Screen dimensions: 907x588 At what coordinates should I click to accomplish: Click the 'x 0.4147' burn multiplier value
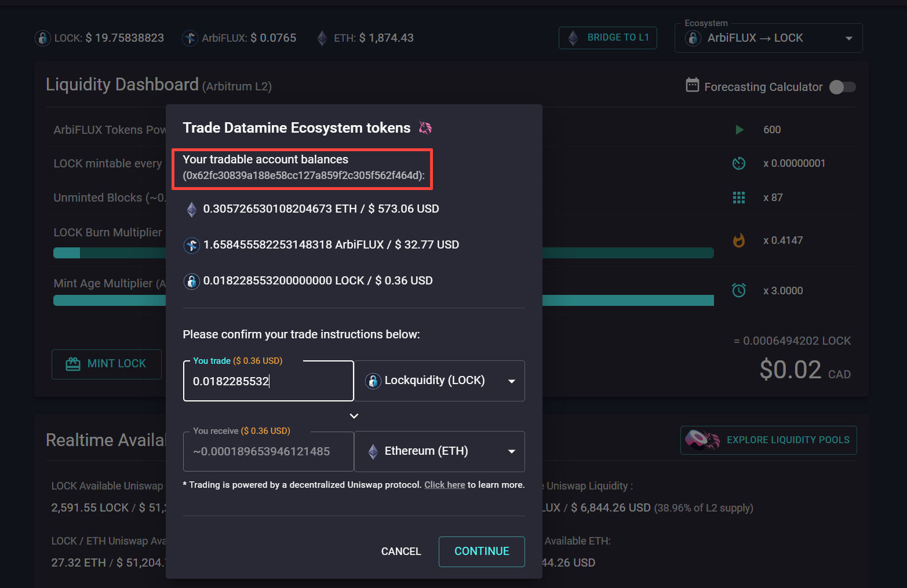783,240
